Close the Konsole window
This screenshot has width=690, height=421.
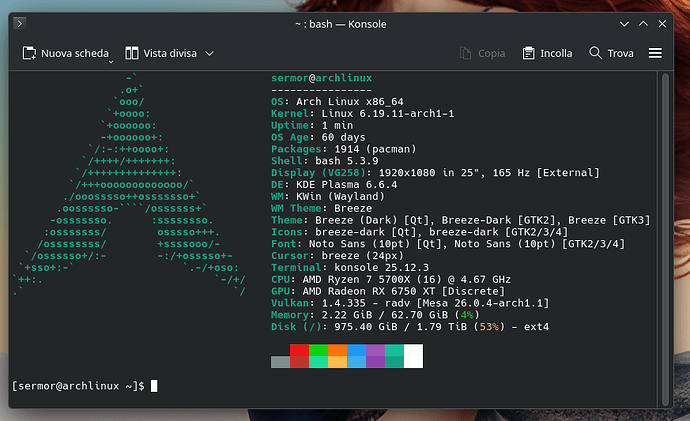[x=662, y=24]
